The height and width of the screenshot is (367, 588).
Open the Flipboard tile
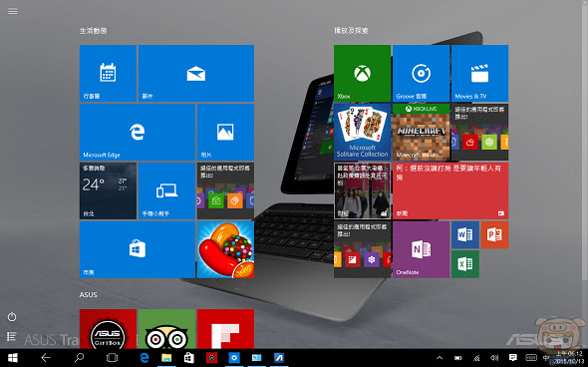225,329
